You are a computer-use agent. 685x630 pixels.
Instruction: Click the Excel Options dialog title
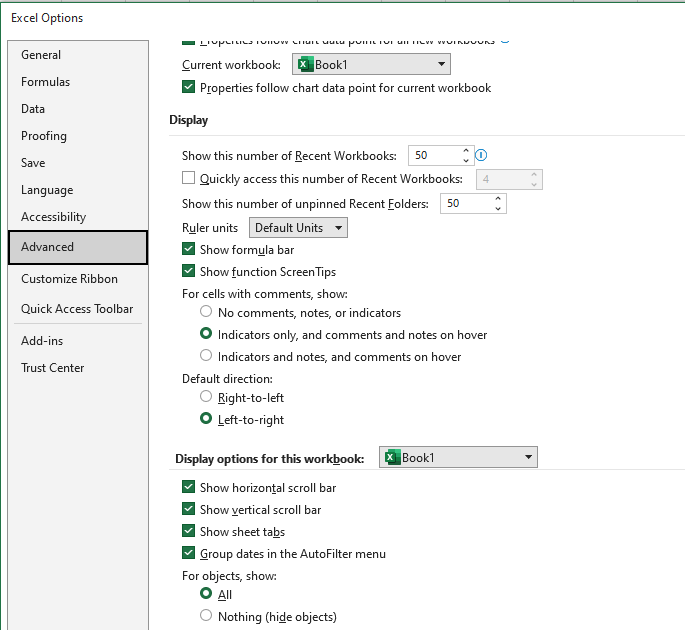click(x=47, y=18)
